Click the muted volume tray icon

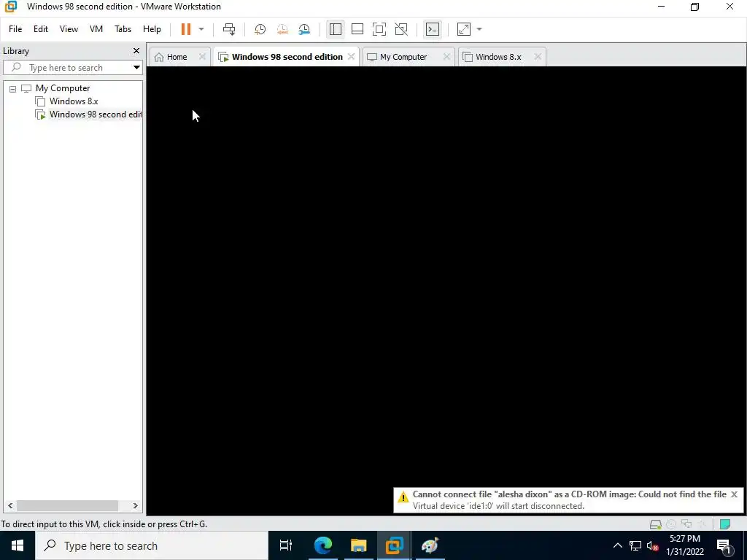653,545
